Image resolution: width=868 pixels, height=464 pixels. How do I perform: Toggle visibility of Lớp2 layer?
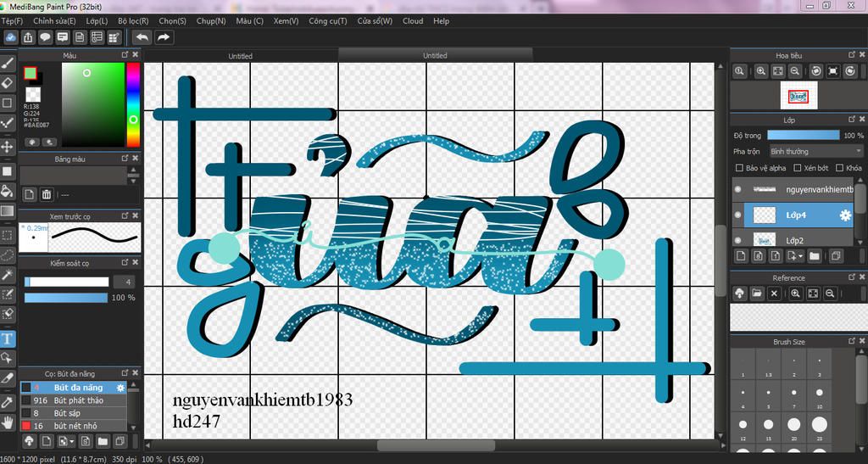[x=737, y=240]
